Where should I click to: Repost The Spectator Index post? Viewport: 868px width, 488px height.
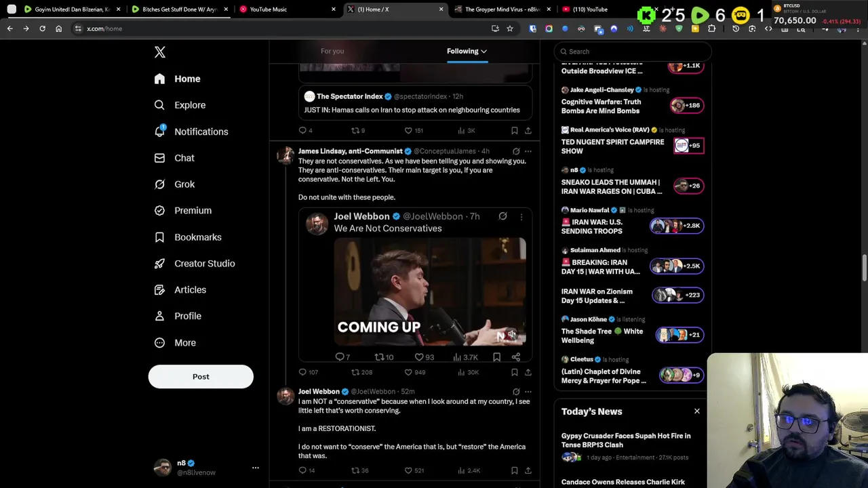pyautogui.click(x=355, y=130)
